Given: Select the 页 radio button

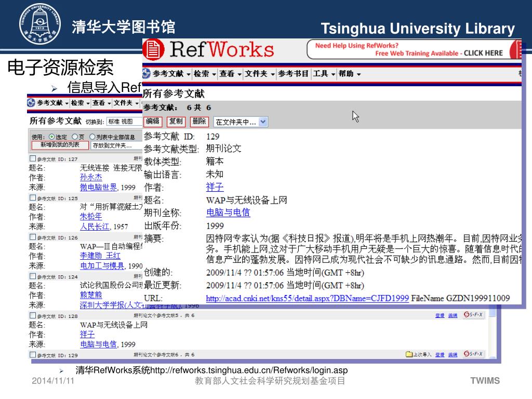Looking at the screenshot, I should (x=75, y=137).
